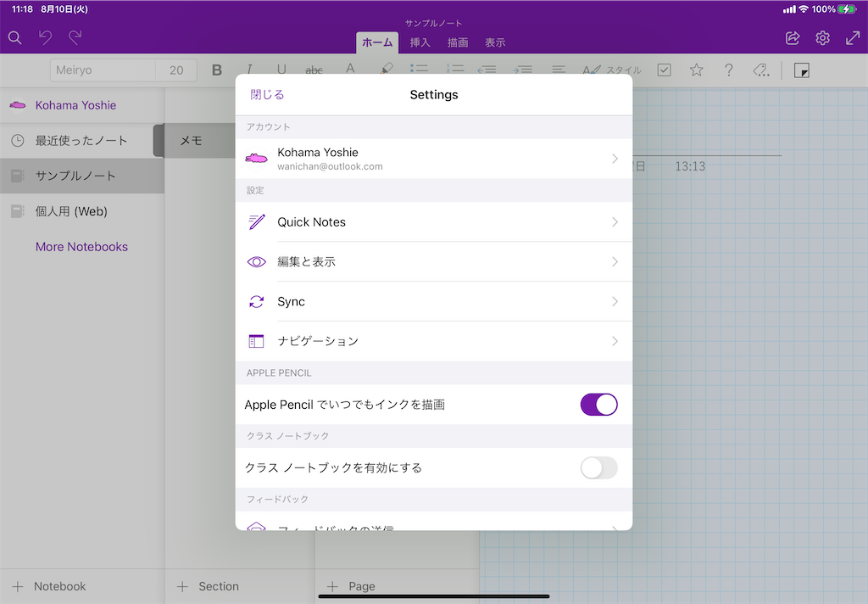Open paragraph alignment icon
The height and width of the screenshot is (604, 868).
[559, 70]
